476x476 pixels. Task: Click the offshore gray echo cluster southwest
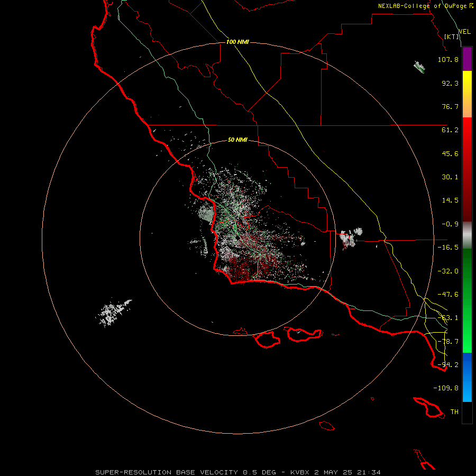113,313
